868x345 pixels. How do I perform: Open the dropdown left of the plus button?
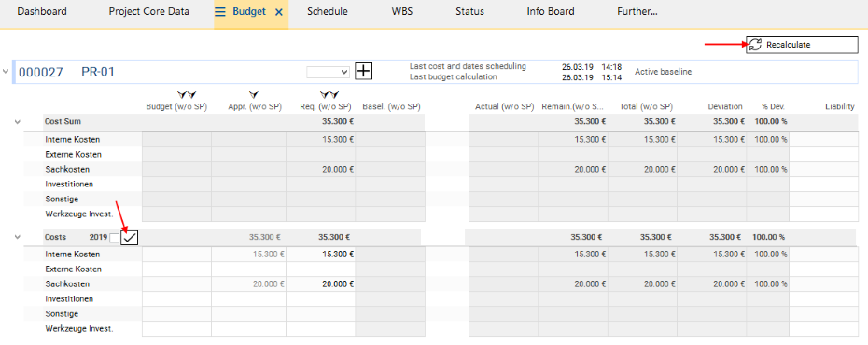[x=328, y=72]
